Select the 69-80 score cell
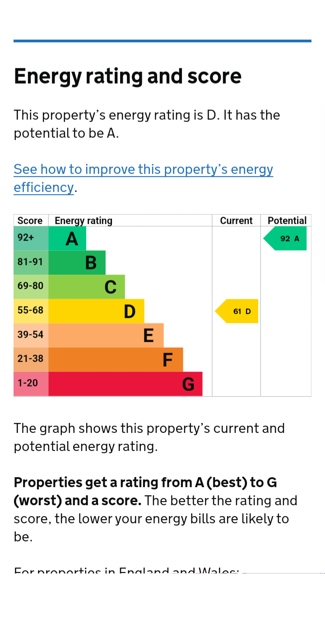325x644 pixels. coord(31,287)
